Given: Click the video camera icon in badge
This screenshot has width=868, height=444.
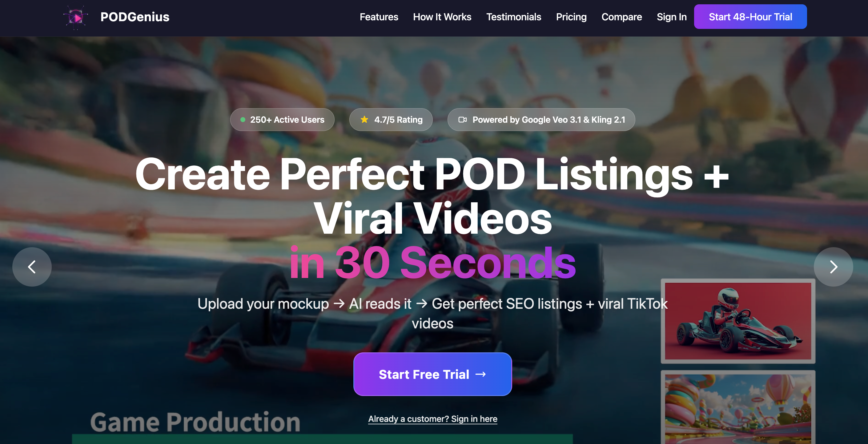Looking at the screenshot, I should 463,120.
